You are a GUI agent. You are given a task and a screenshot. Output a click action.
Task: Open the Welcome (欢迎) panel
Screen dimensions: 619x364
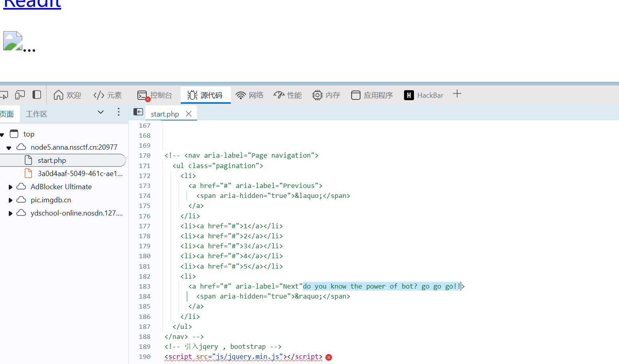click(x=68, y=95)
